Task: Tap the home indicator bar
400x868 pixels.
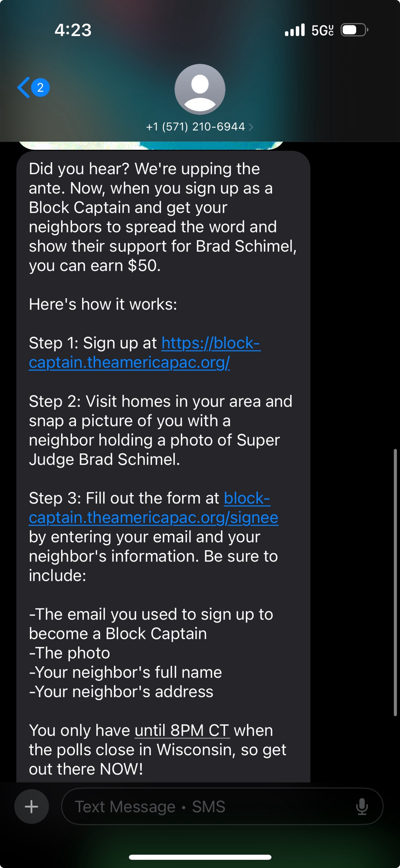Action: [200, 857]
